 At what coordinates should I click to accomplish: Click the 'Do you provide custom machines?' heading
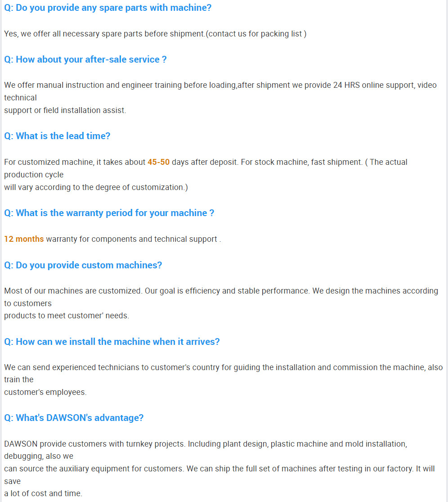(83, 265)
